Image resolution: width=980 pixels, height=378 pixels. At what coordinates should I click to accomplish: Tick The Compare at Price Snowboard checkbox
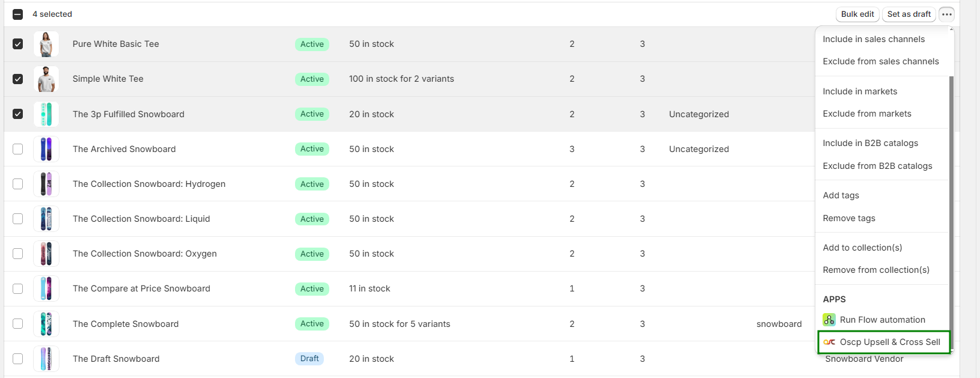(18, 289)
